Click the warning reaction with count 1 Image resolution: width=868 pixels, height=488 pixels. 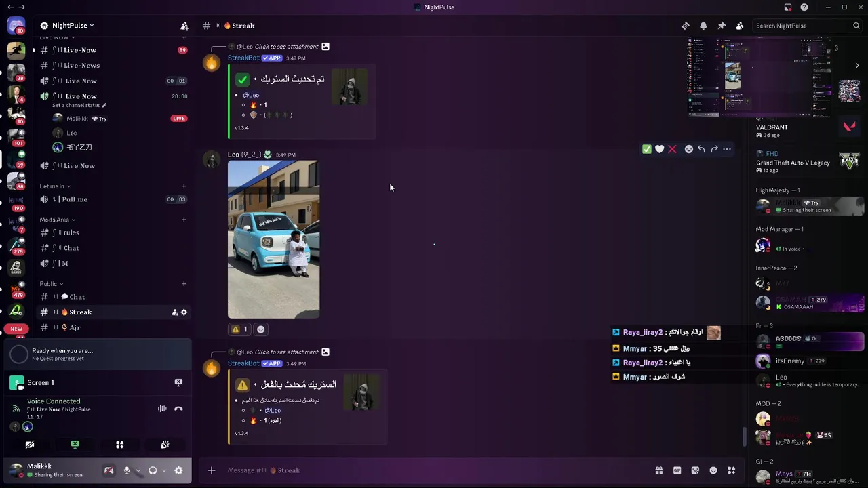point(239,329)
